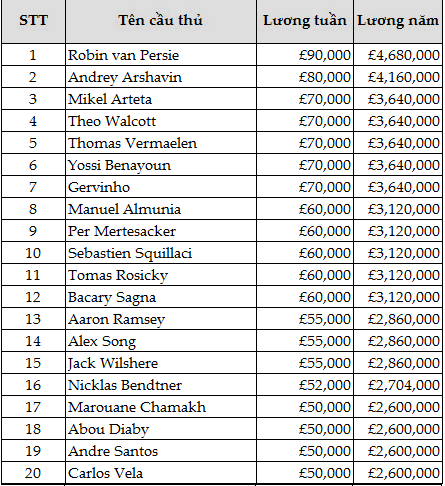Click the Lương năm header cell

click(x=398, y=22)
